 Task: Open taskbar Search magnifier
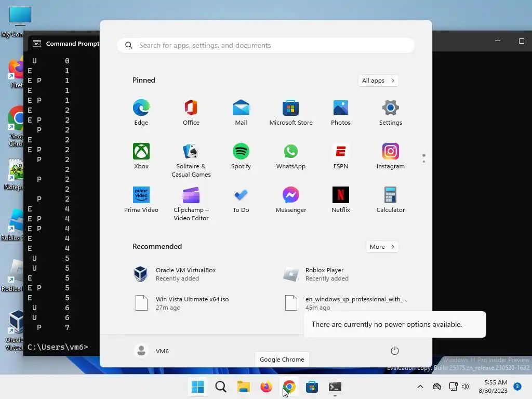(220, 387)
